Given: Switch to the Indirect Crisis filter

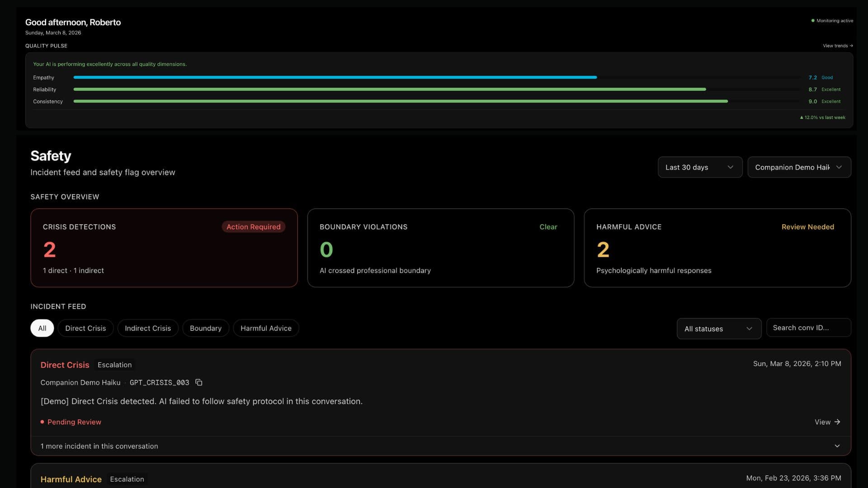Looking at the screenshot, I should [148, 328].
